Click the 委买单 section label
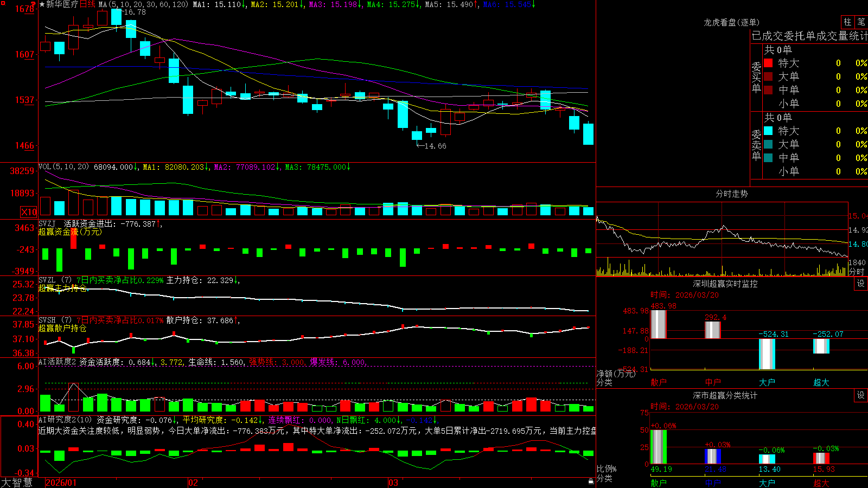868x488 pixels. pyautogui.click(x=756, y=77)
